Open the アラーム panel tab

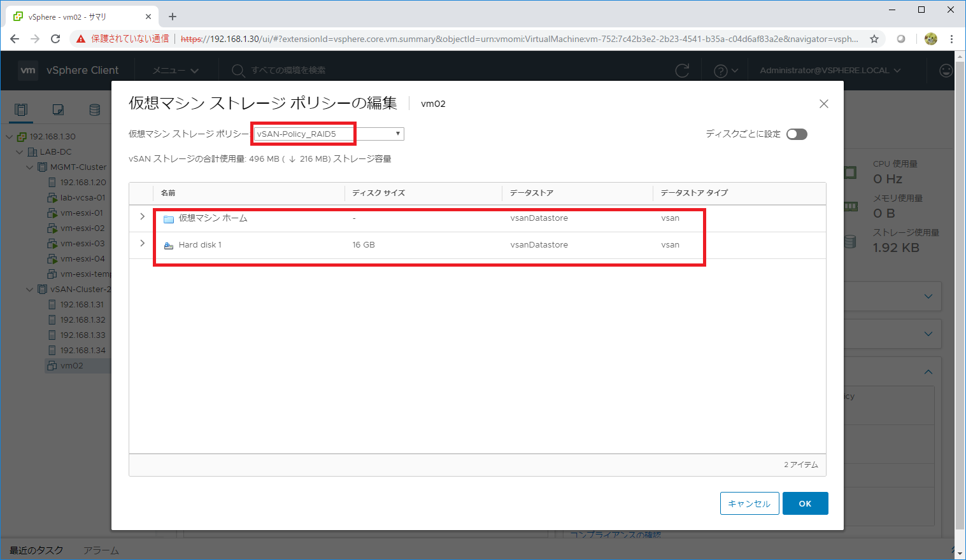tap(101, 550)
